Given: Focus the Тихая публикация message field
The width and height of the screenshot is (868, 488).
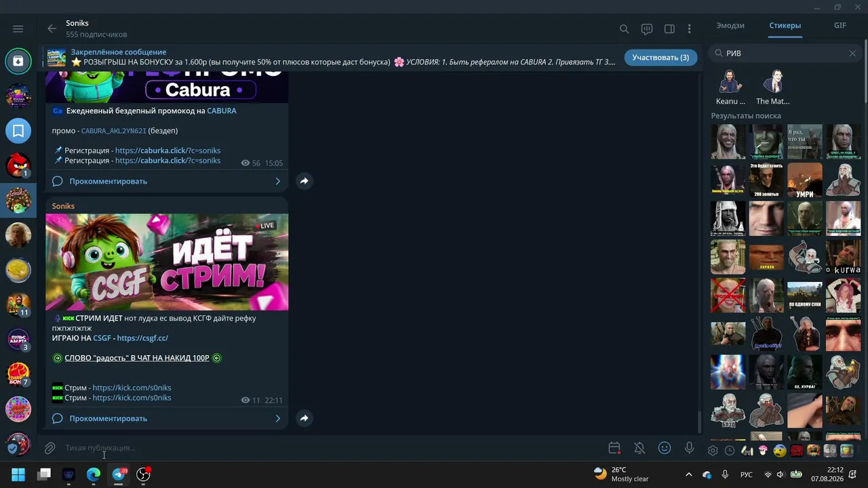Looking at the screenshot, I should (332, 448).
